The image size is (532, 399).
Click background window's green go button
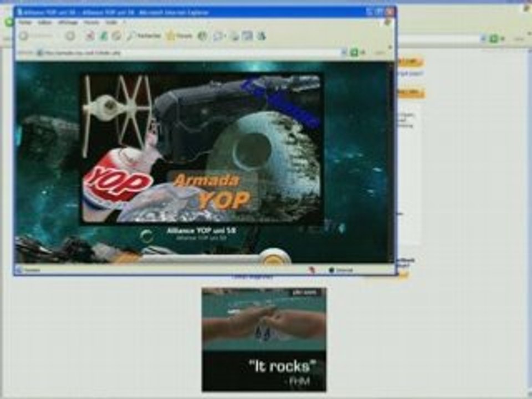(x=494, y=39)
